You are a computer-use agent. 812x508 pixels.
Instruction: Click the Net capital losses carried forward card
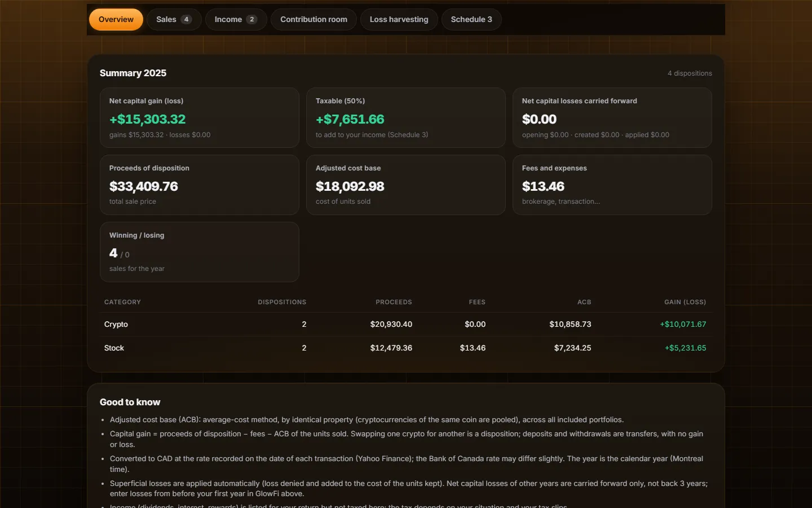pos(612,117)
